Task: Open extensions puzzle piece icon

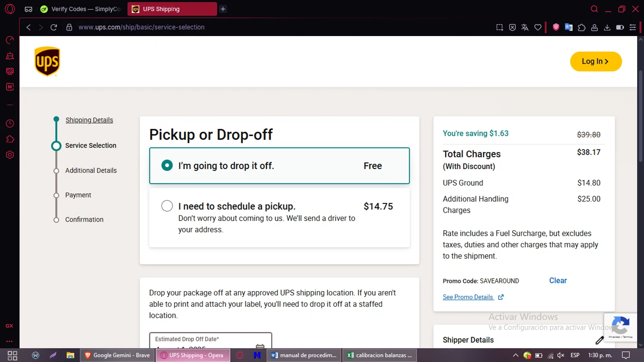Action: point(582,27)
